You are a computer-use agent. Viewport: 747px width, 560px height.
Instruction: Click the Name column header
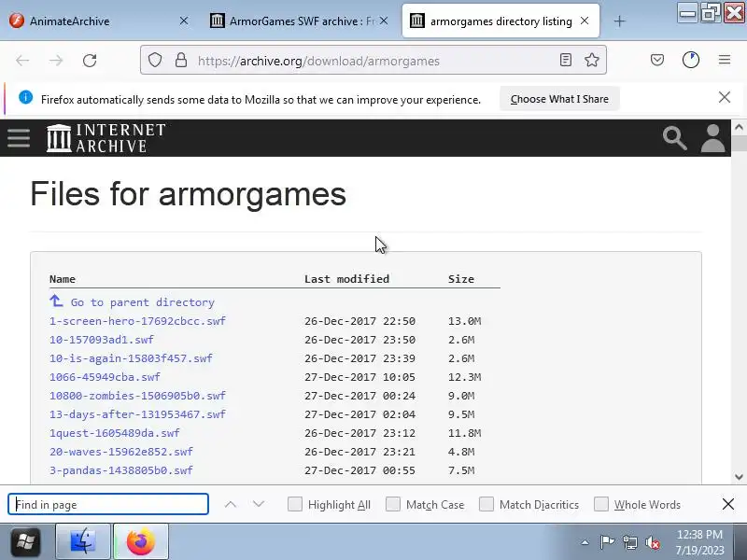click(x=63, y=278)
